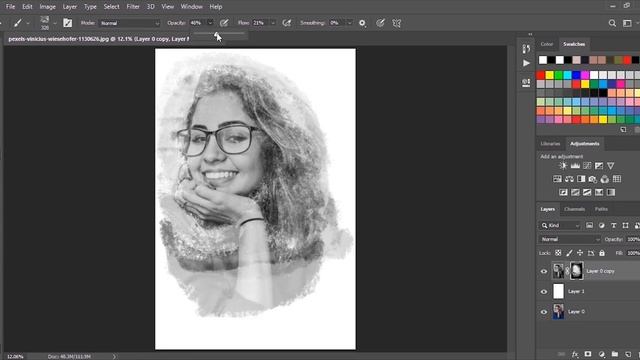Open symmetry paint butterfly icon
640x360 pixels.
pyautogui.click(x=397, y=23)
